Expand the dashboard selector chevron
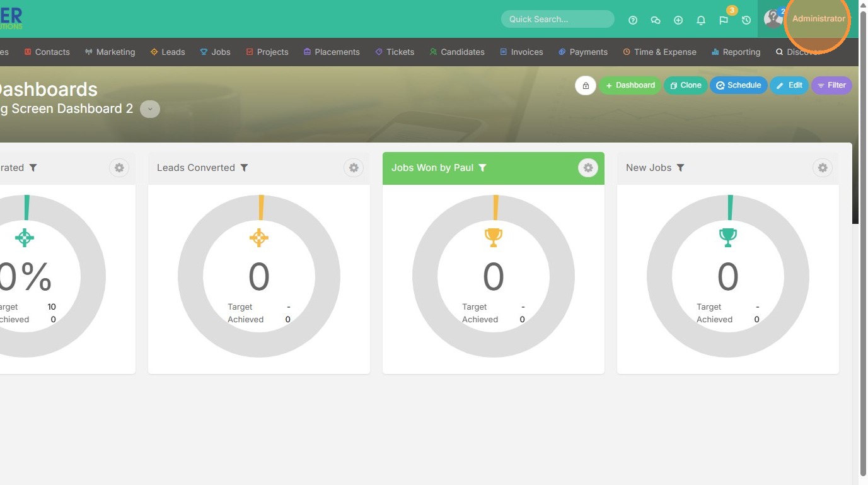The height and width of the screenshot is (485, 868). (x=150, y=109)
